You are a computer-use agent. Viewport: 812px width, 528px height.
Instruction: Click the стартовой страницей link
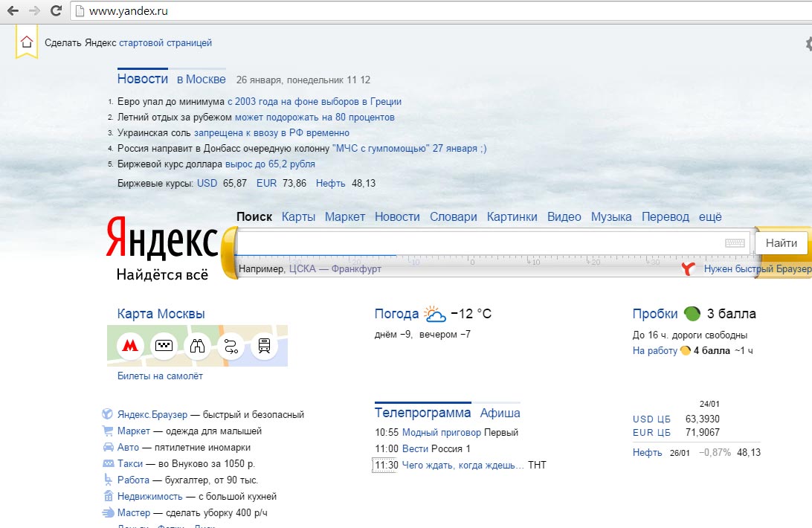tap(165, 42)
